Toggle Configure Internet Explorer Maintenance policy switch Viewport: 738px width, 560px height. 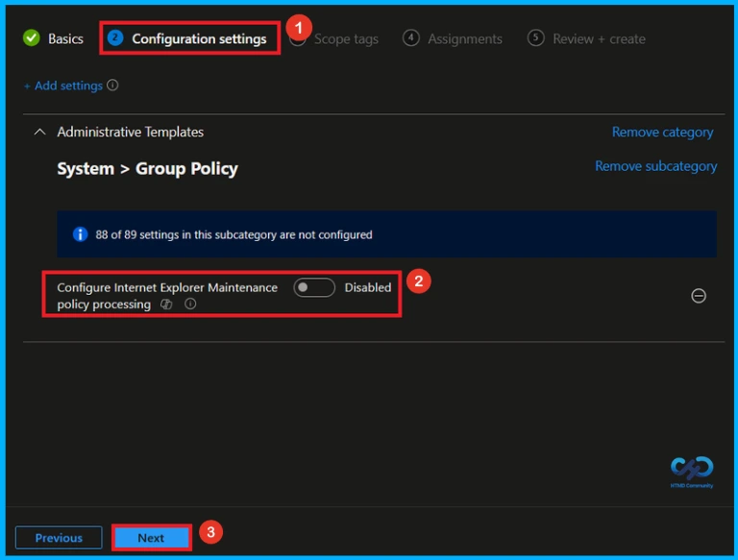point(314,287)
